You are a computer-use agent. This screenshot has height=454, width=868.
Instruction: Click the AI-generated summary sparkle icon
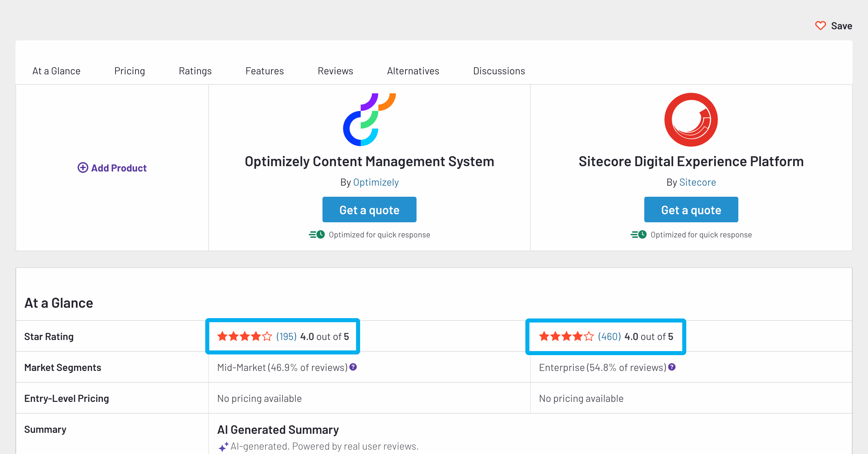point(223,447)
